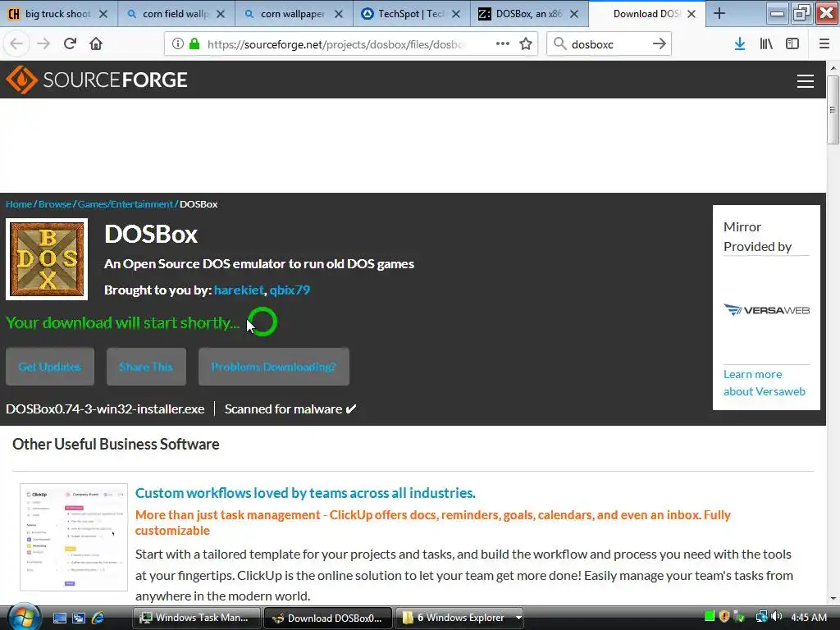
Task: Click the SourceForge logo
Action: [x=97, y=80]
